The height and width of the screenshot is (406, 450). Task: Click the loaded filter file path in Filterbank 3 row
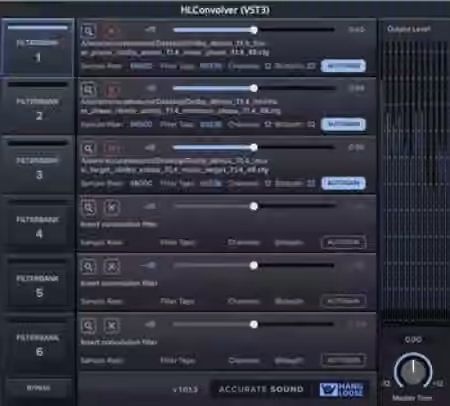pyautogui.click(x=175, y=165)
